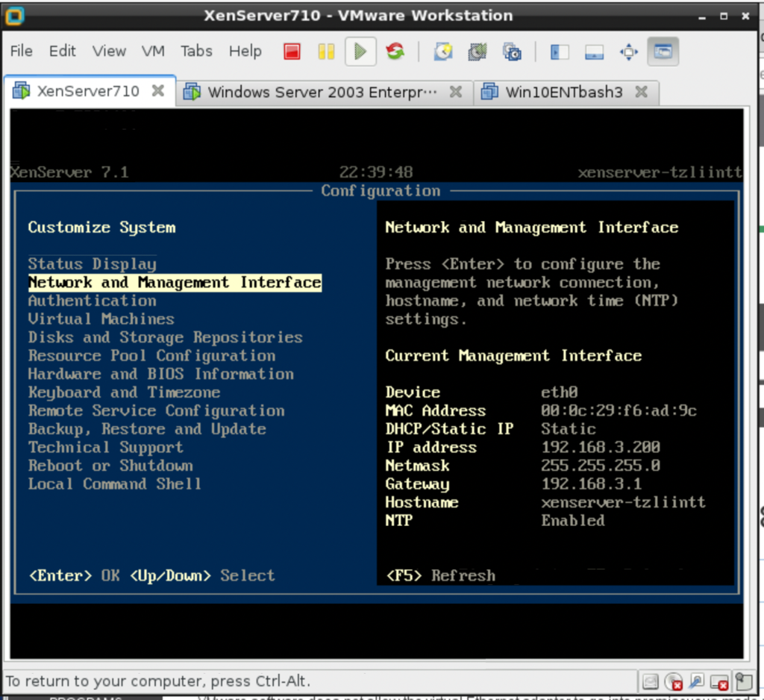Select Hardware and BIOS Information entry
This screenshot has height=700, width=764.
tap(161, 374)
